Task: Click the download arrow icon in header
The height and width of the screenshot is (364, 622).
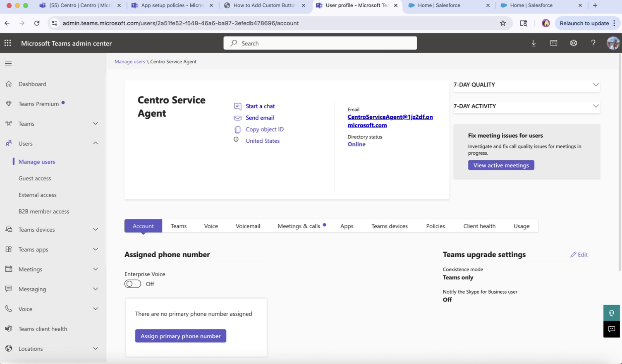Action: (533, 43)
